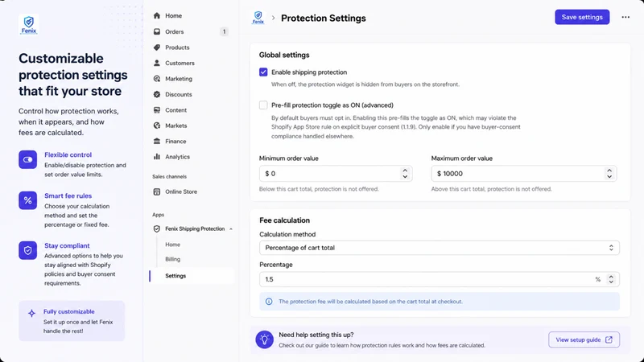Check Pre-fill protection toggle as ON
The width and height of the screenshot is (644, 362).
[x=263, y=105]
